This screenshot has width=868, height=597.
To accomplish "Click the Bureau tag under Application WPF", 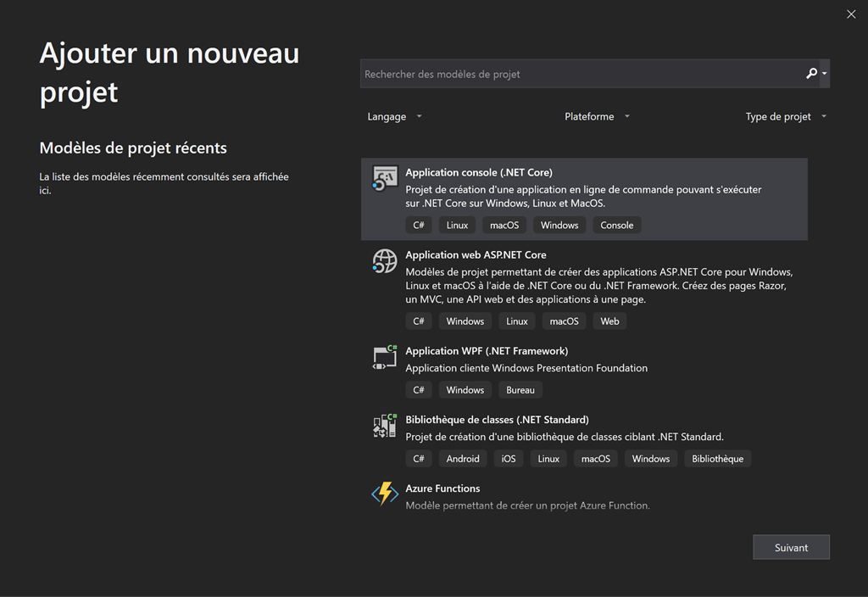I will pos(520,389).
